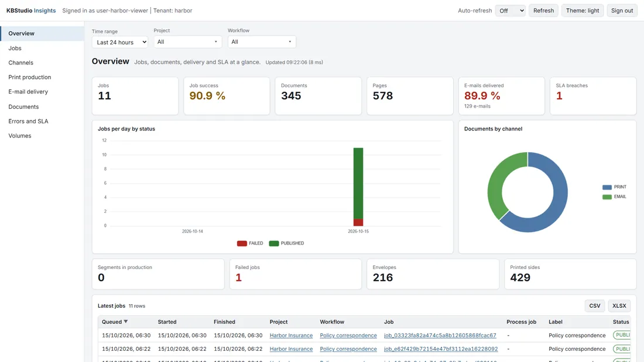Export latest jobs as XLSX
The width and height of the screenshot is (644, 362).
pyautogui.click(x=619, y=306)
